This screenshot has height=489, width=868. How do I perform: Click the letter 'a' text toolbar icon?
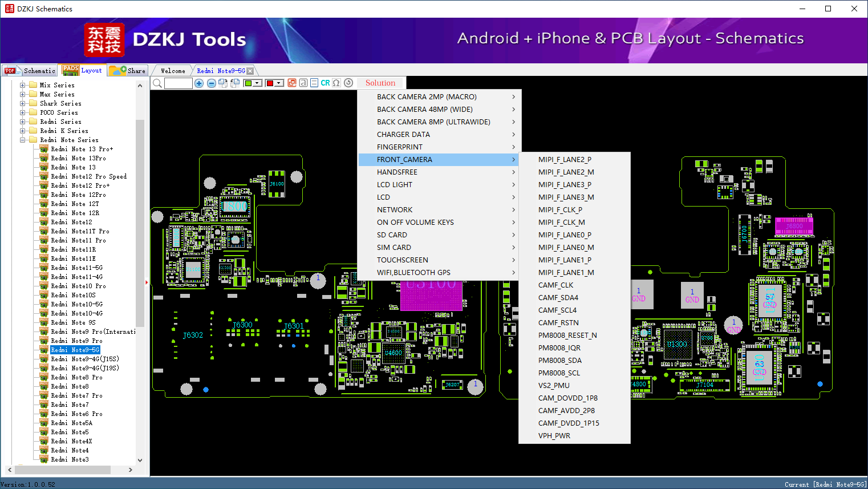pyautogui.click(x=303, y=83)
